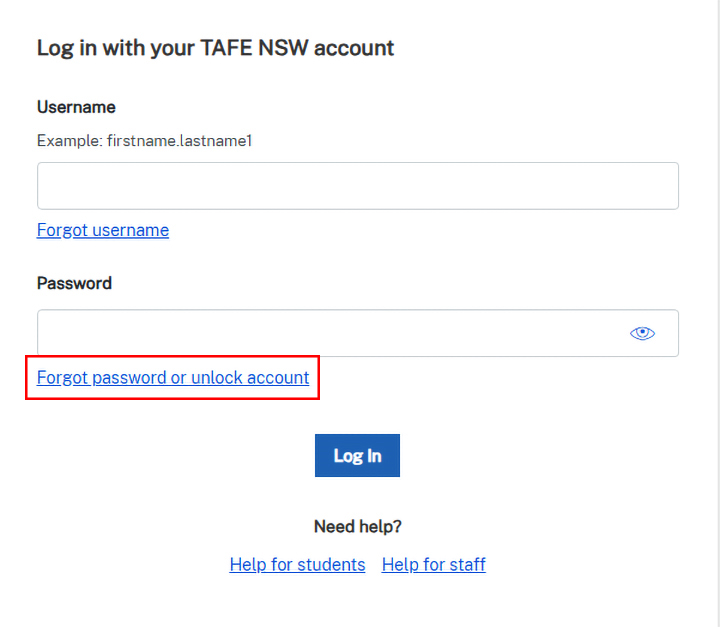
Task: Toggle password visibility in the Password field
Action: pos(642,333)
